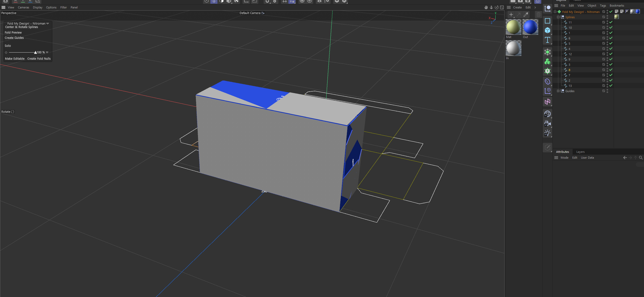Click the Deformer bend icon

548,82
